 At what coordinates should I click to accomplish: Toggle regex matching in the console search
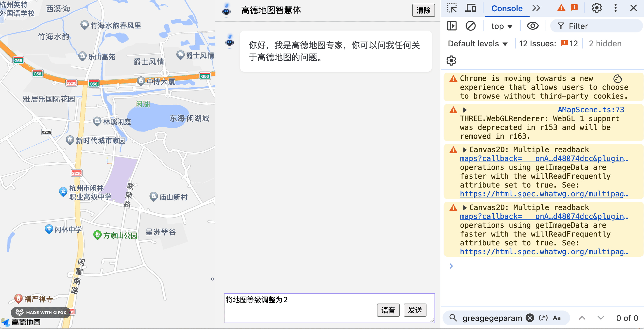[543, 318]
